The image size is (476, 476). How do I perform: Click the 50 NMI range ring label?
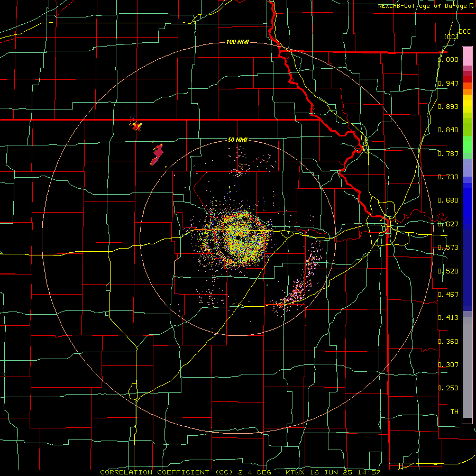237,140
